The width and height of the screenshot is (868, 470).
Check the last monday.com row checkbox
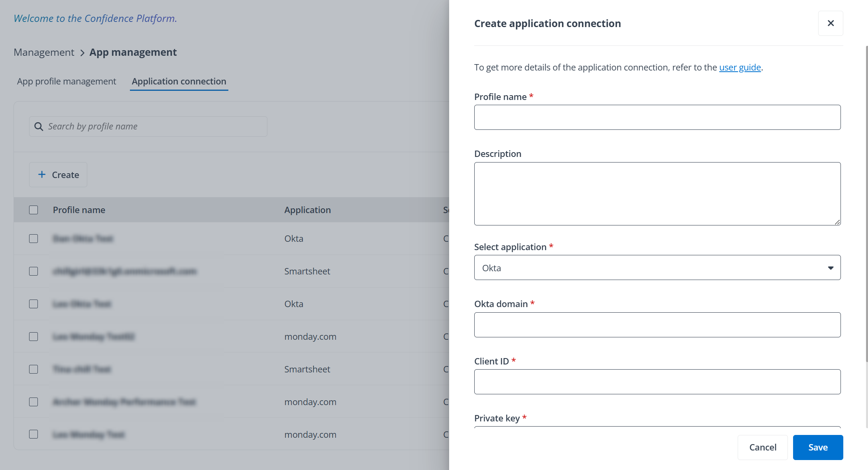(33, 434)
